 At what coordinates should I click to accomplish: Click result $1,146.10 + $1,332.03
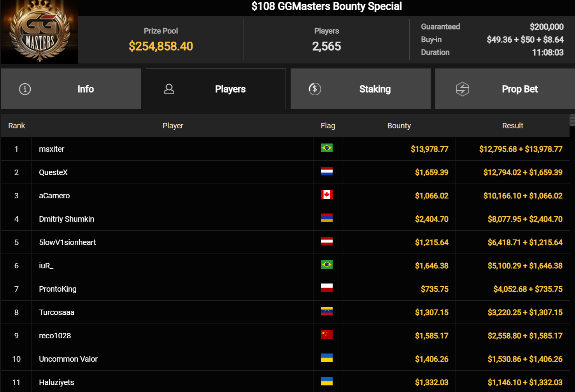coord(525,382)
